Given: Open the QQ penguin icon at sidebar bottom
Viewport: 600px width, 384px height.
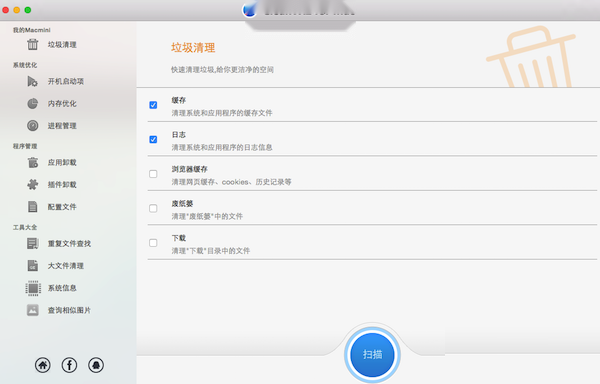Looking at the screenshot, I should point(96,365).
